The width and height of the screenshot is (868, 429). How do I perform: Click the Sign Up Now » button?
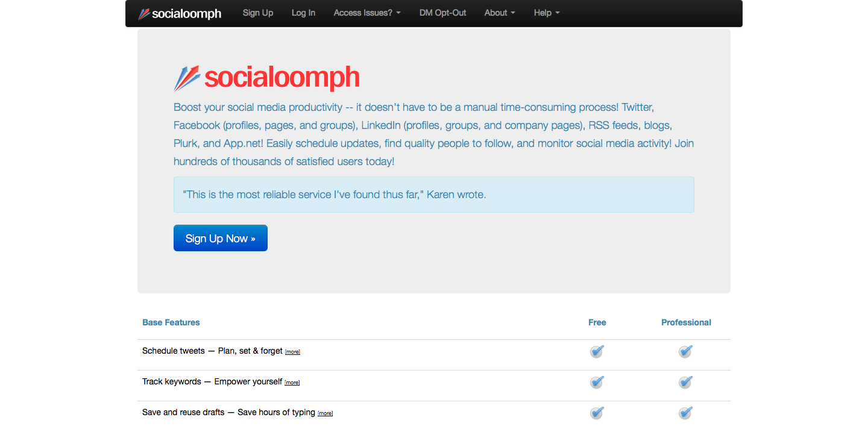(x=221, y=238)
